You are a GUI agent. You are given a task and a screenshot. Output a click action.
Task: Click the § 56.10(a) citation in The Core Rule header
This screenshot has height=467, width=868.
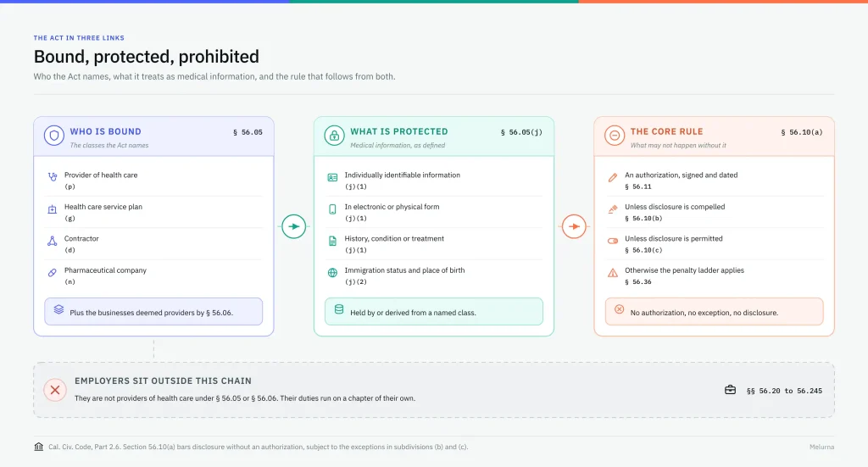pyautogui.click(x=802, y=132)
